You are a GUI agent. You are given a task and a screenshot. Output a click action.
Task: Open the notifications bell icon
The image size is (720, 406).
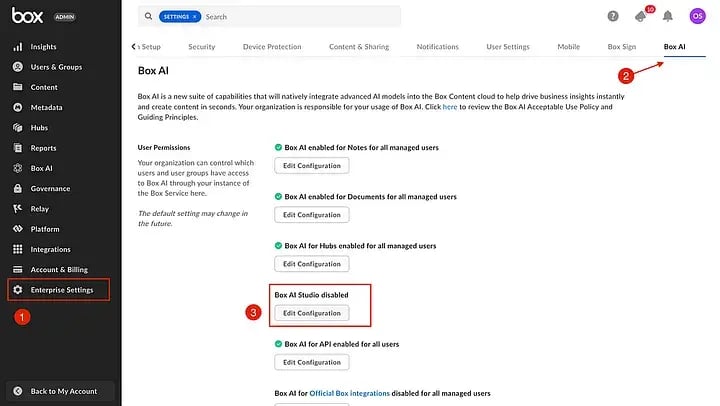pyautogui.click(x=668, y=17)
